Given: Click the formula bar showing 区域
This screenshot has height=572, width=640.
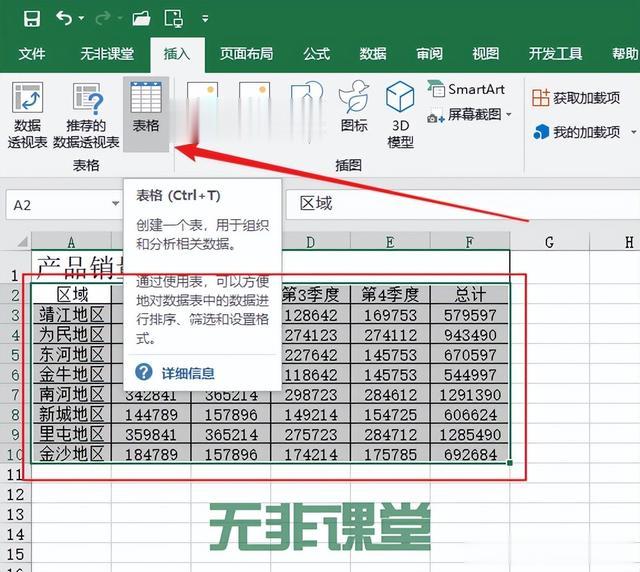Looking at the screenshot, I should 463,204.
